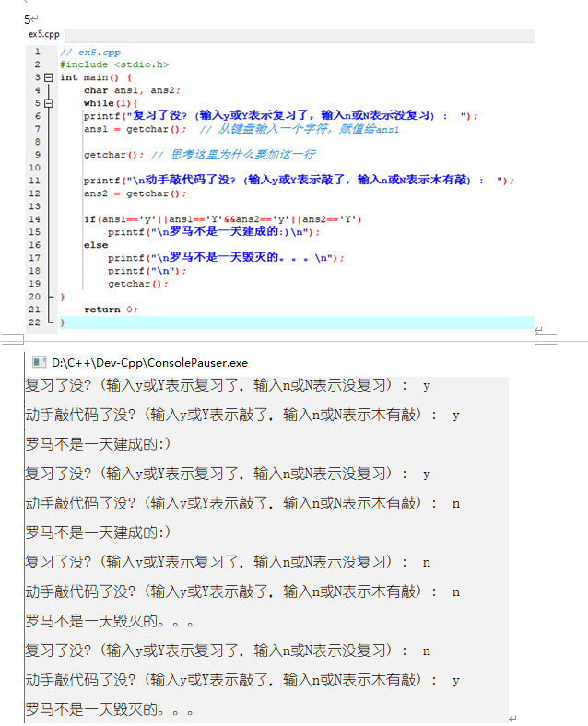Click the highlighted closing brace on line 22
The height and width of the screenshot is (726, 588).
[63, 322]
